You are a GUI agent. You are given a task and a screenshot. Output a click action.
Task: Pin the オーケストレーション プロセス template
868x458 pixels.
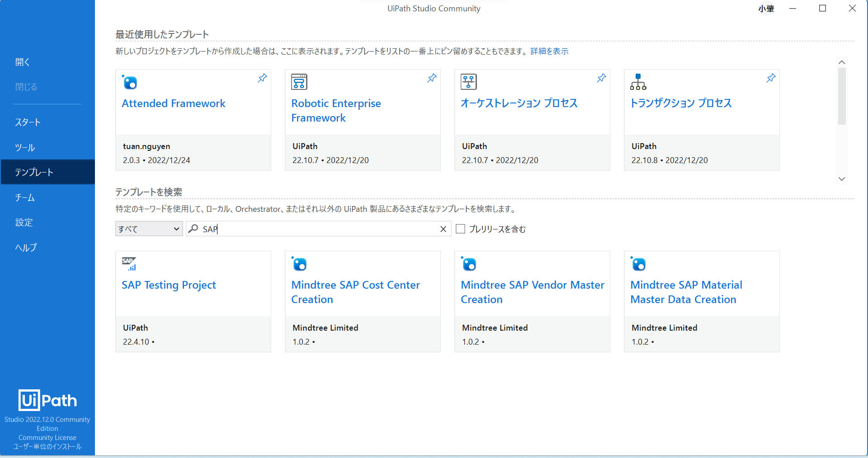click(601, 78)
